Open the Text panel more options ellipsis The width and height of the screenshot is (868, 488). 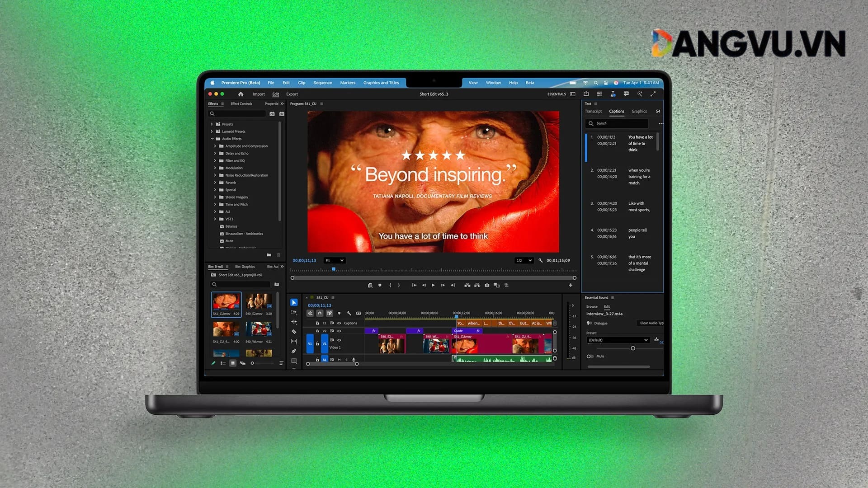click(660, 123)
